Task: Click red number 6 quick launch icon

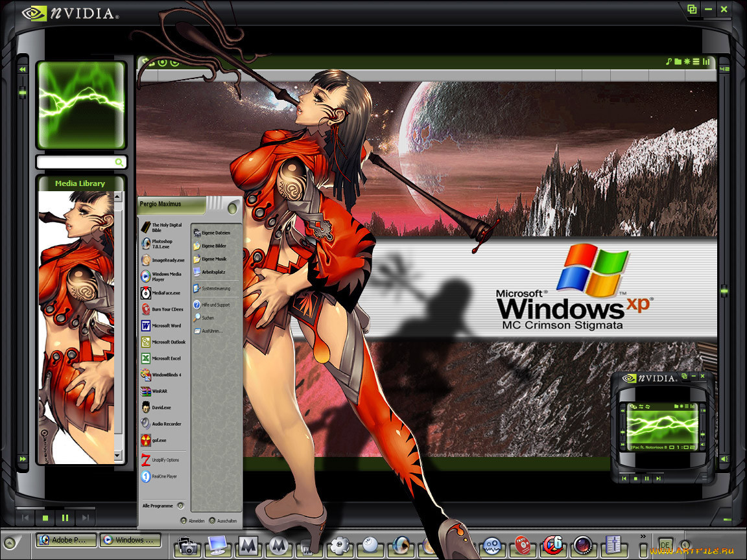Action: (553, 546)
